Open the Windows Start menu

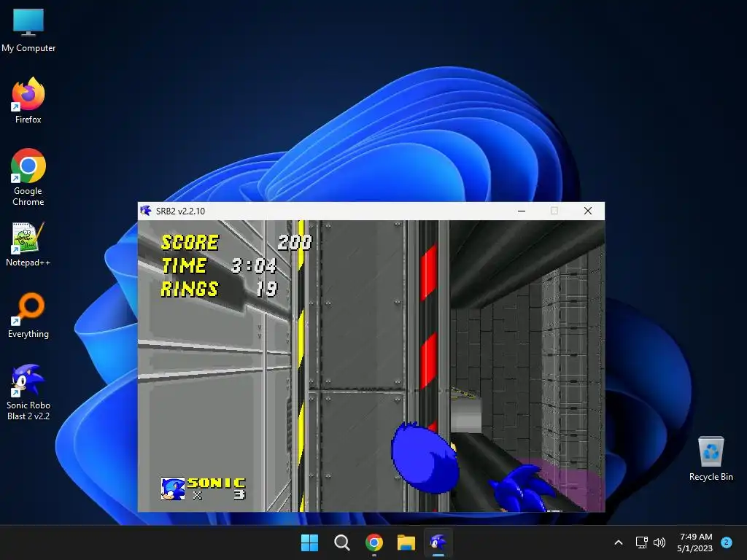point(309,542)
